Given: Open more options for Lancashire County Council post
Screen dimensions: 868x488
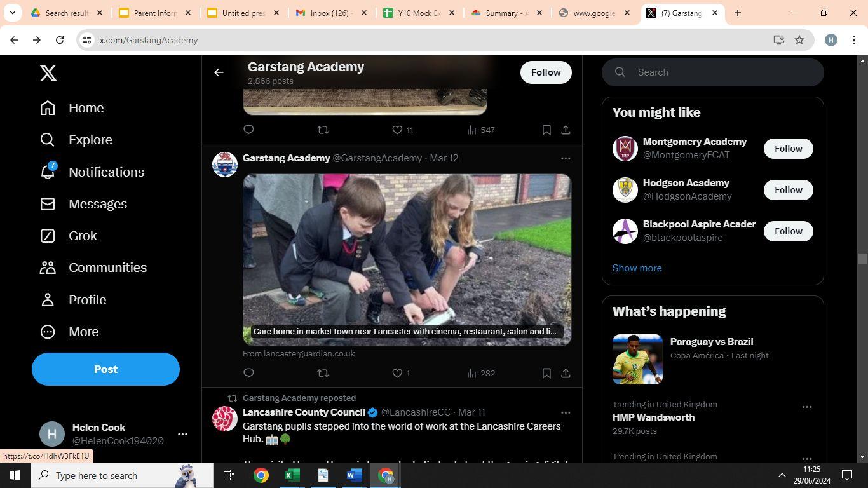Looking at the screenshot, I should pos(566,412).
